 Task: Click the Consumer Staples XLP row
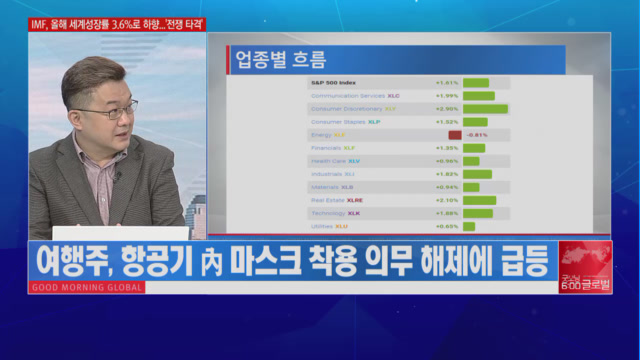409,122
